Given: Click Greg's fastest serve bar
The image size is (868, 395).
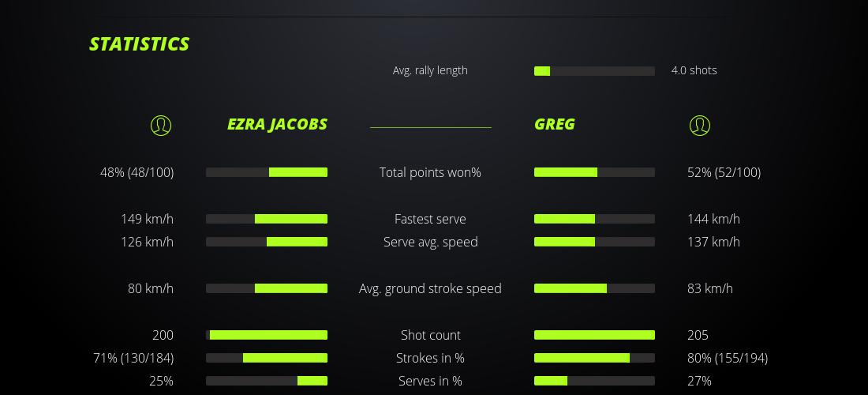Looking at the screenshot, I should click(x=594, y=219).
